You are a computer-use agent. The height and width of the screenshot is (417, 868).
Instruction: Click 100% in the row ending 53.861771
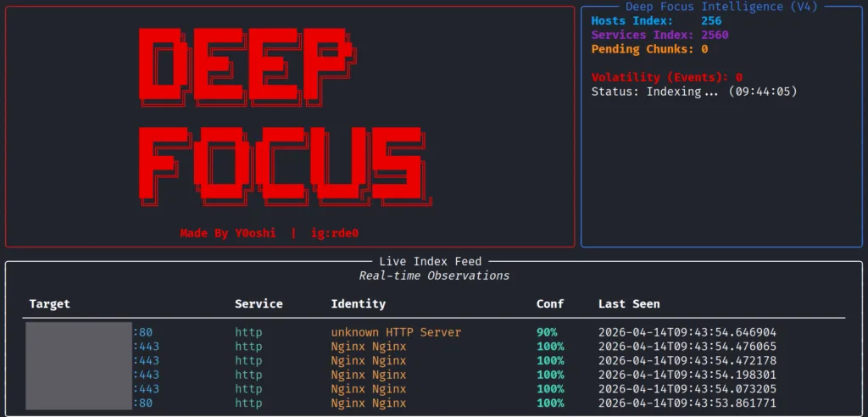pos(550,403)
